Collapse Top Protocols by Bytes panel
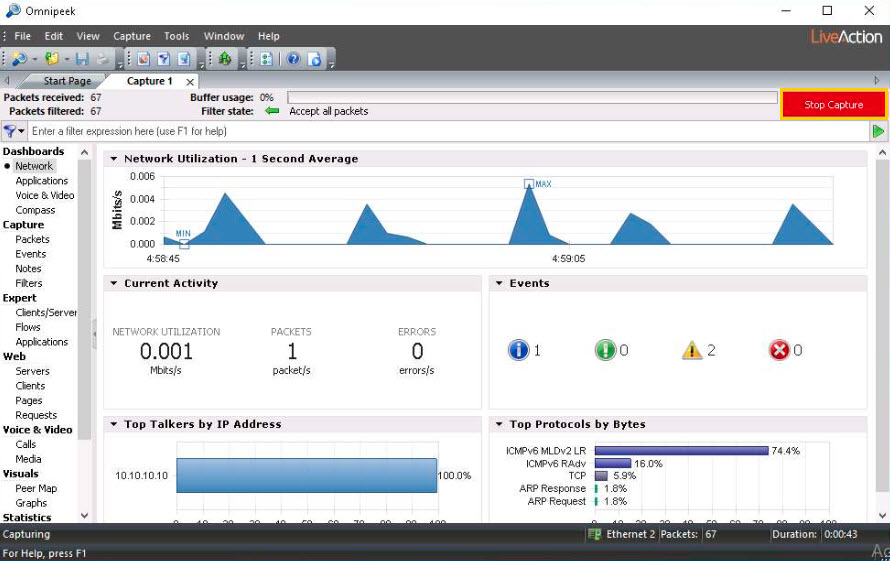Image resolution: width=890 pixels, height=561 pixels. [499, 424]
